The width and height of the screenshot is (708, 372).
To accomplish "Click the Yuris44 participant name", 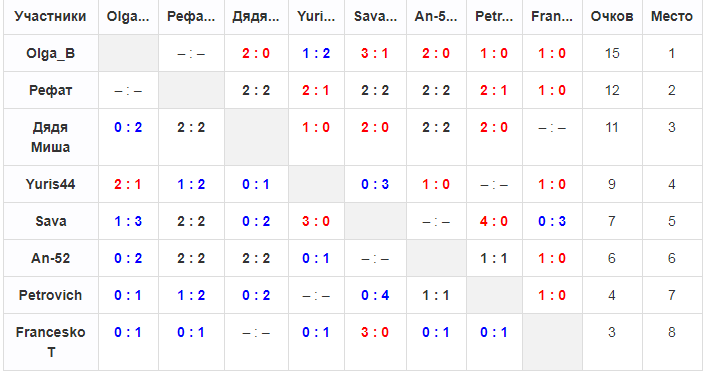I will click(x=50, y=184).
